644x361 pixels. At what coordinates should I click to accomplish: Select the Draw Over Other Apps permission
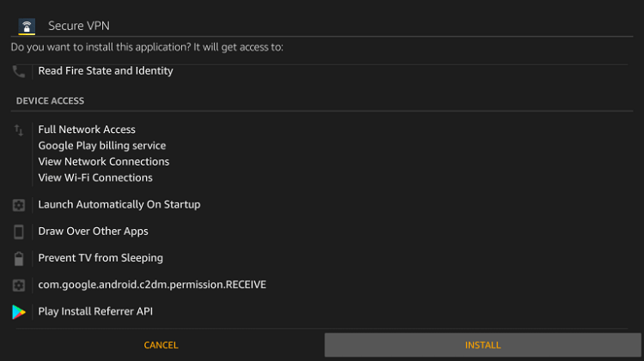pos(94,232)
